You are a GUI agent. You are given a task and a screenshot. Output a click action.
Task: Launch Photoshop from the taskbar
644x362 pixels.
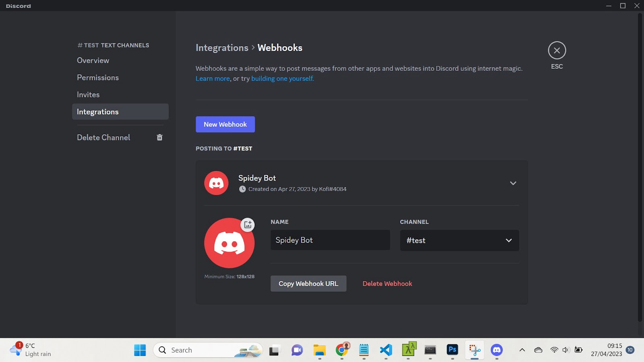(x=452, y=350)
